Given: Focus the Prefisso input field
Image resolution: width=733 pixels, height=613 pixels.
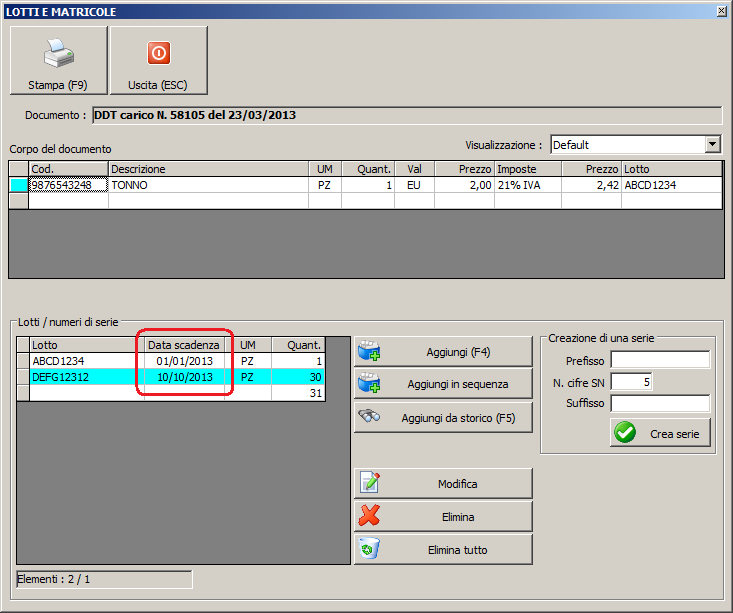Looking at the screenshot, I should coord(660,360).
